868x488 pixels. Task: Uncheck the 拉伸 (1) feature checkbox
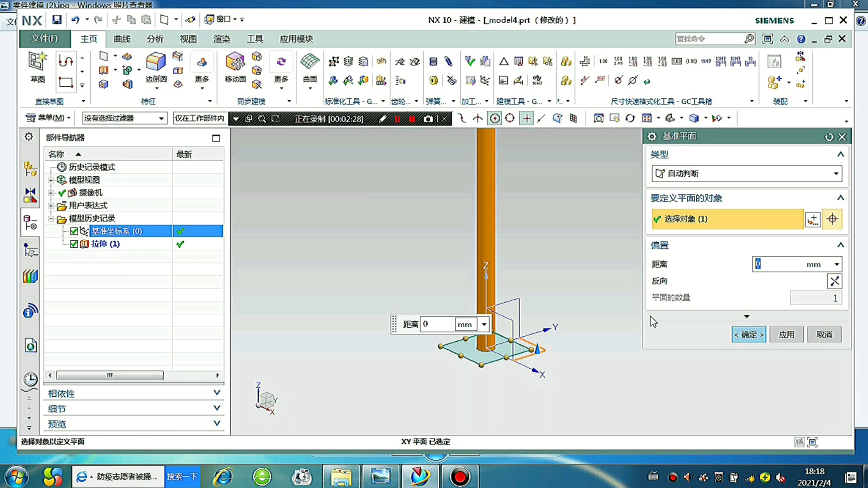click(x=74, y=244)
